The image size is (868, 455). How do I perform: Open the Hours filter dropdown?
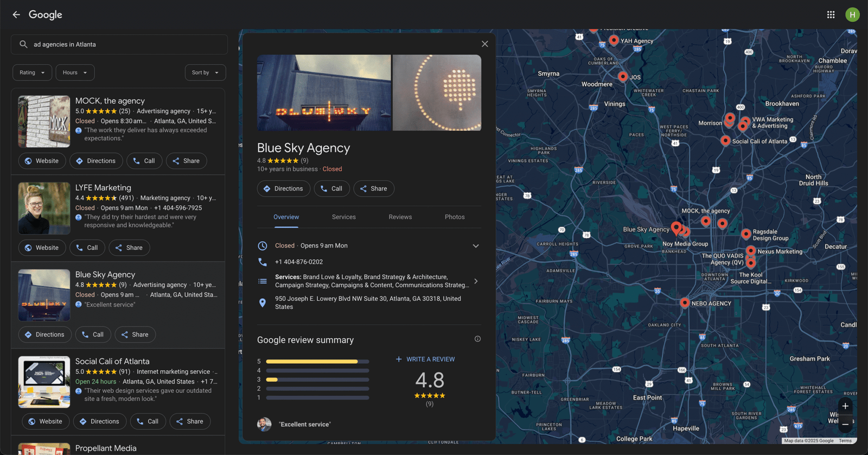click(75, 73)
